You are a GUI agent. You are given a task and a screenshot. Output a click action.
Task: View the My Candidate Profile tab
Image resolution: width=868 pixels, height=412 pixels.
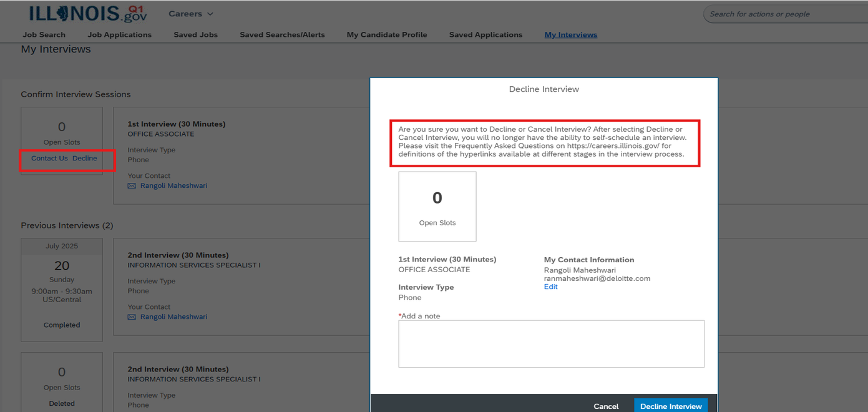pyautogui.click(x=387, y=35)
